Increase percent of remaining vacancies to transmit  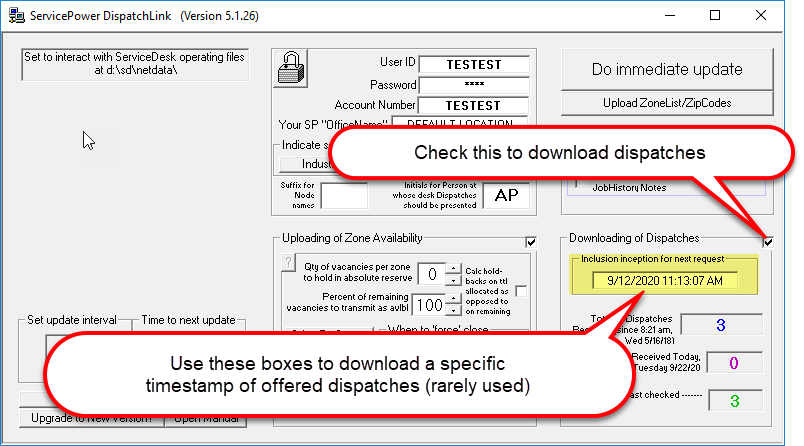click(453, 299)
